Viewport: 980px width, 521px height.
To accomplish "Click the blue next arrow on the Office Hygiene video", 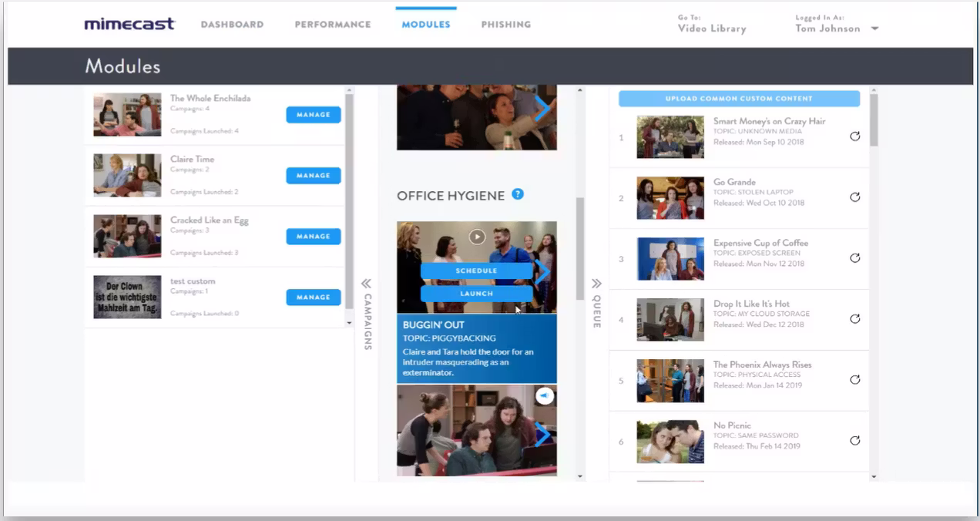I will pyautogui.click(x=542, y=271).
